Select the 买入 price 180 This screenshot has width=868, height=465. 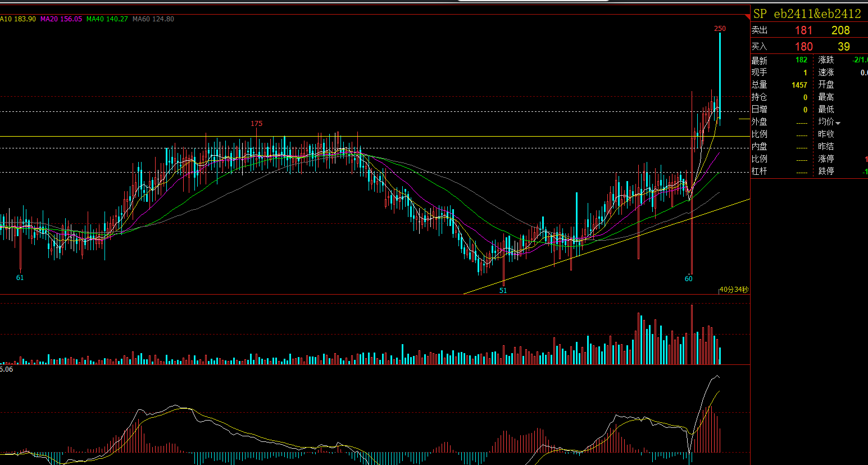[803, 47]
